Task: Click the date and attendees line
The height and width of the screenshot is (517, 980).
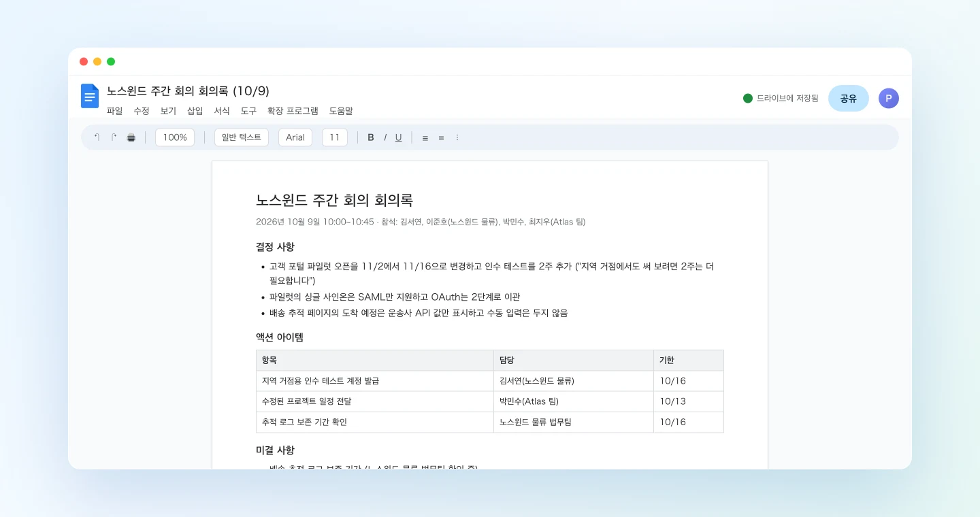Action: pos(421,222)
